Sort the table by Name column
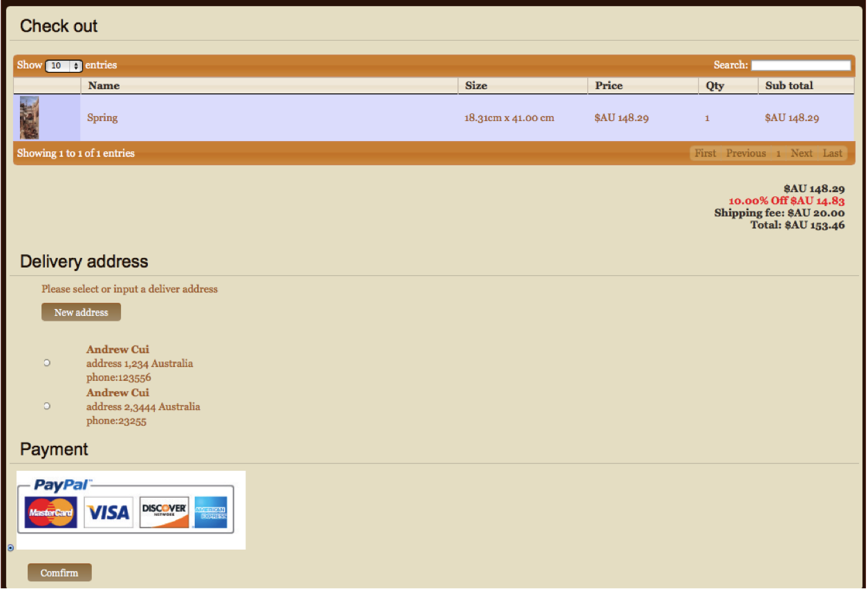Screen dimensions: 868x589 click(104, 86)
